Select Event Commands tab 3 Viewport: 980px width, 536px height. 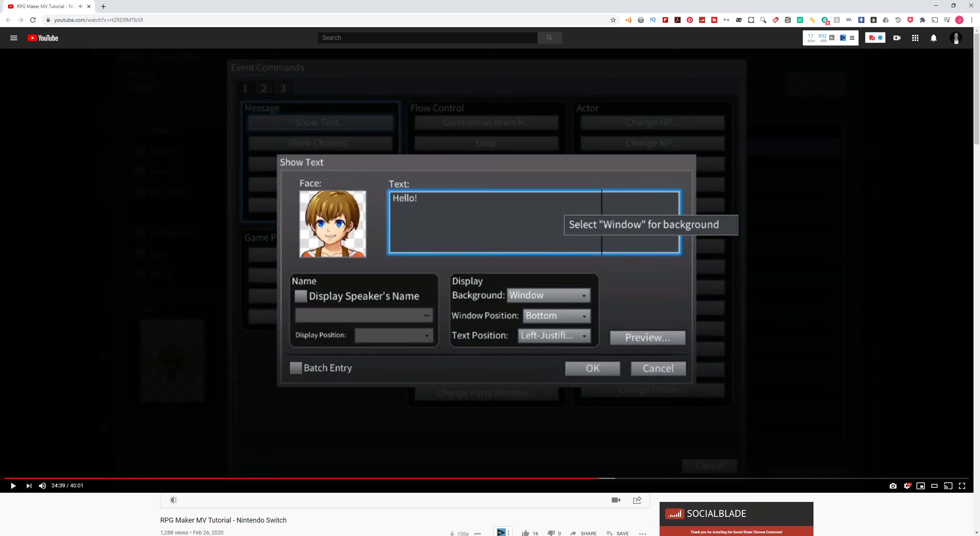pos(283,88)
